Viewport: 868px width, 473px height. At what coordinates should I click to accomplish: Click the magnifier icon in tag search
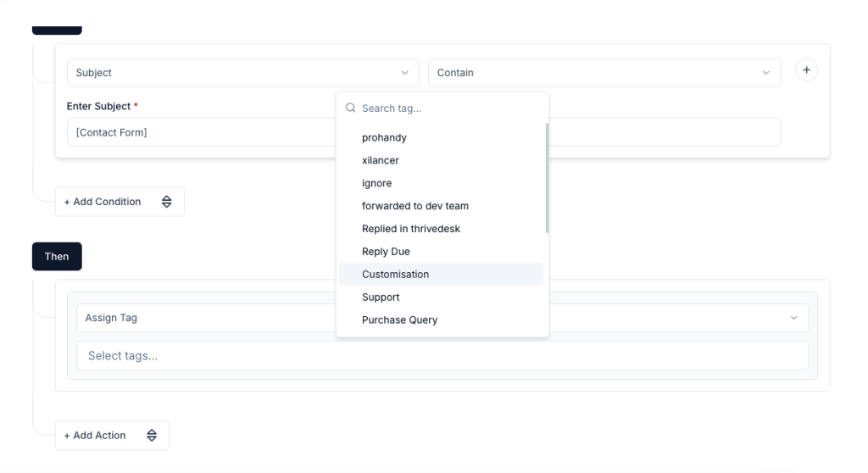tap(350, 109)
